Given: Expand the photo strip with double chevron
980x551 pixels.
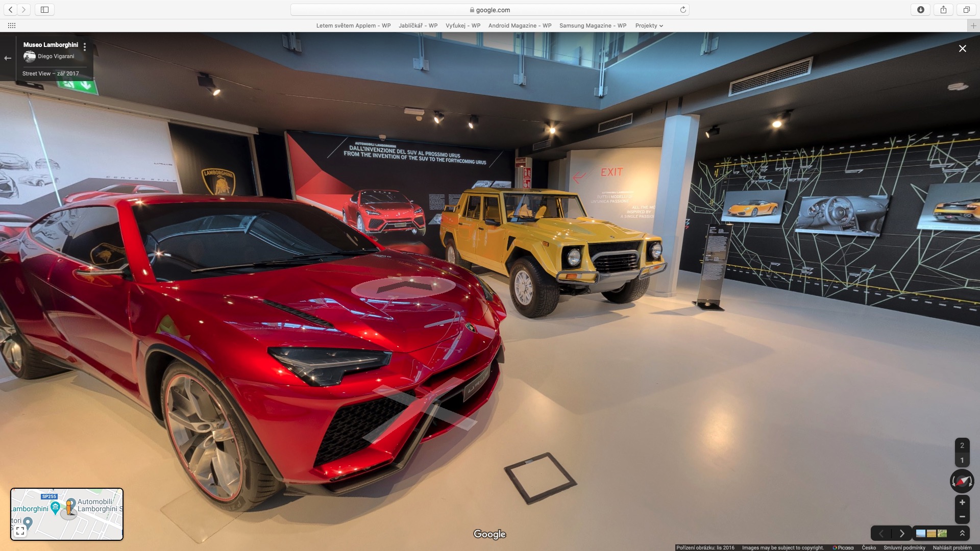Looking at the screenshot, I should (x=962, y=533).
